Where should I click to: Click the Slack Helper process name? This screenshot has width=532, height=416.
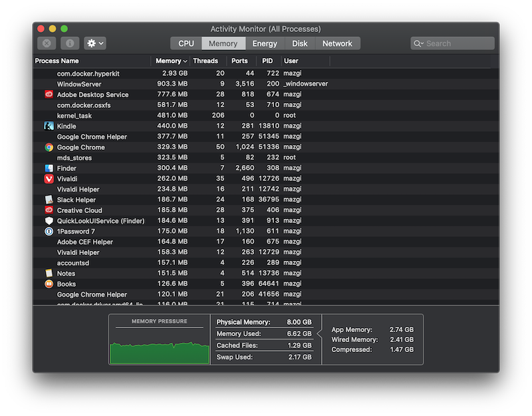76,200
